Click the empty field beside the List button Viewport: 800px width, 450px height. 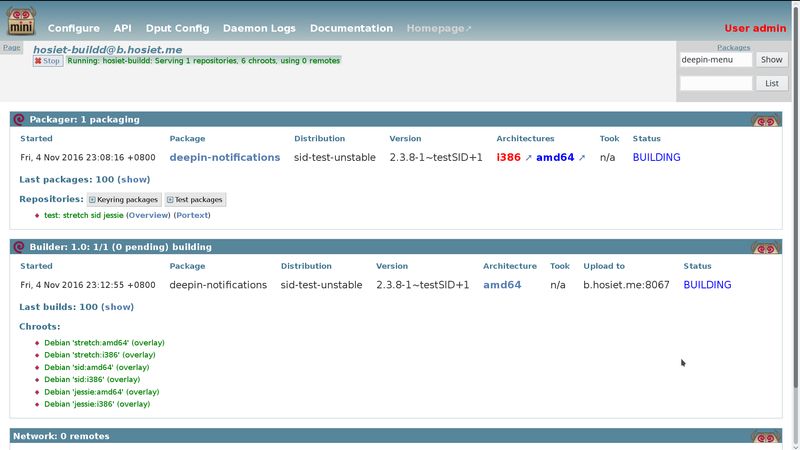coord(716,83)
